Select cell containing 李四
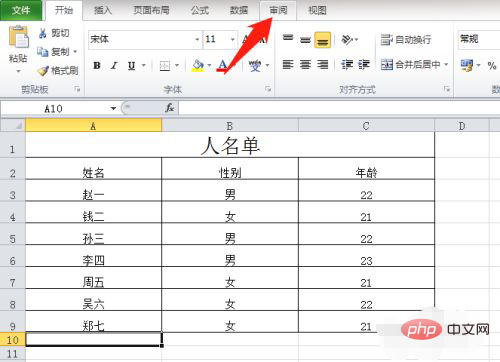Image resolution: width=500 pixels, height=362 pixels. click(x=93, y=256)
